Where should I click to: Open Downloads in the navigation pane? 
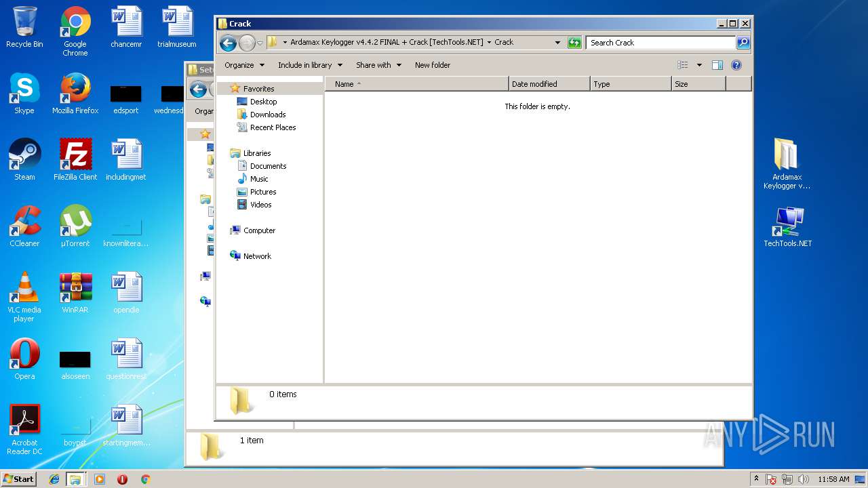(x=267, y=115)
